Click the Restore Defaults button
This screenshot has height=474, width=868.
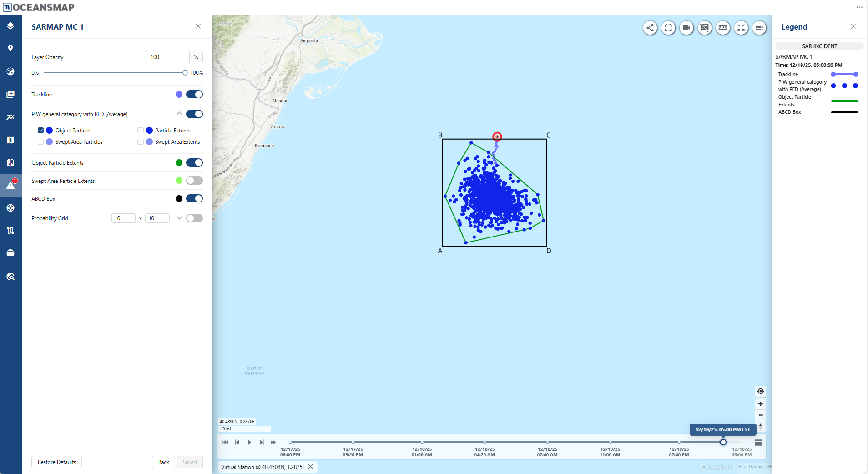[x=56, y=462]
